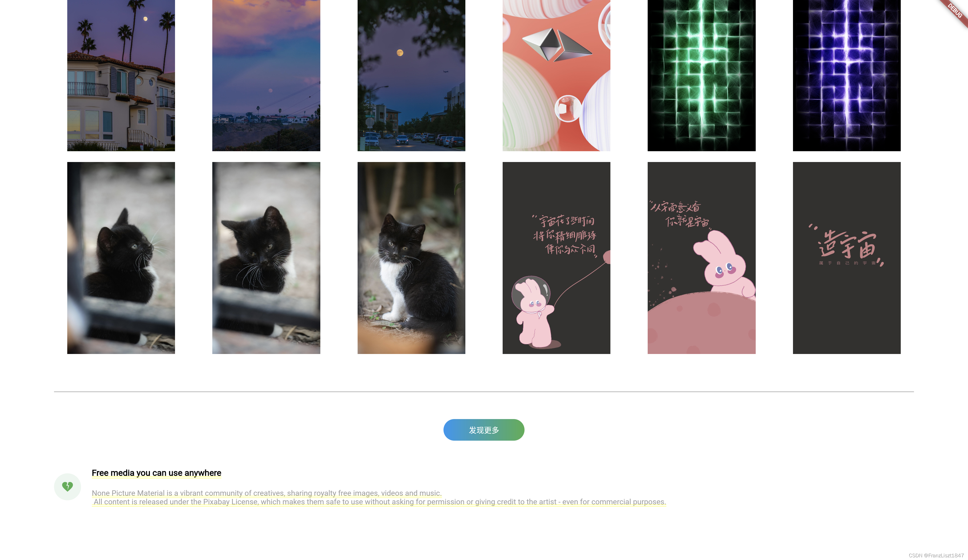Open the 'Free media you can use anywhere' heading
The width and height of the screenshot is (968, 560).
156,473
